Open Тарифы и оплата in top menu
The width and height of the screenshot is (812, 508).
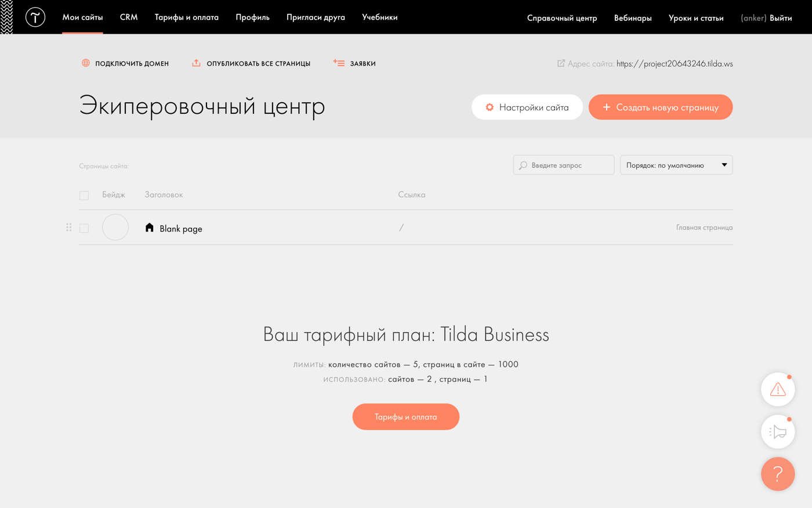point(187,17)
